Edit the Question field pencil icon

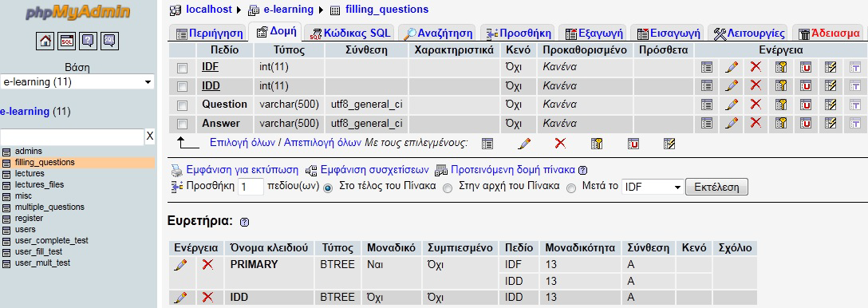click(x=732, y=105)
